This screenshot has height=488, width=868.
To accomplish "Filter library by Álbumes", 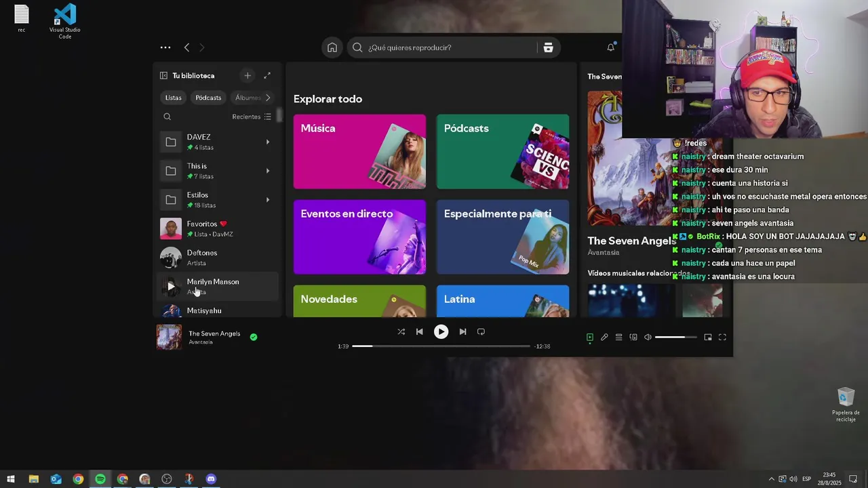I will [x=247, y=98].
